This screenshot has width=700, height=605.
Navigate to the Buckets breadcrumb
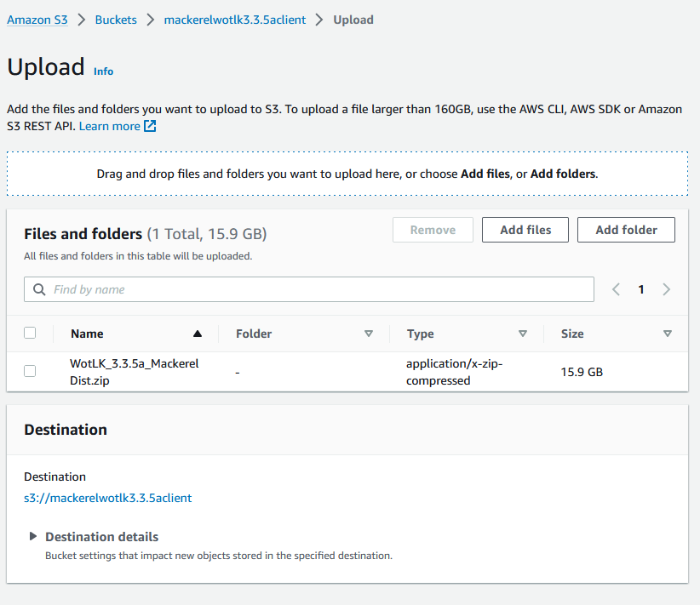(116, 20)
